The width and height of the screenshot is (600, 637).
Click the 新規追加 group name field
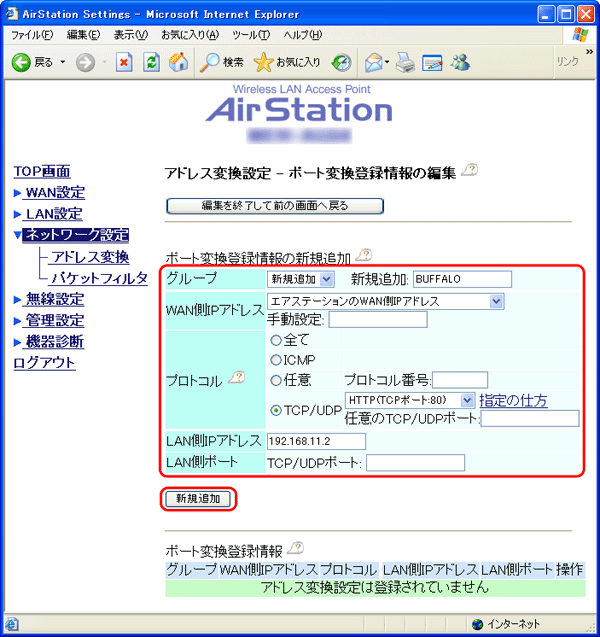(x=462, y=279)
